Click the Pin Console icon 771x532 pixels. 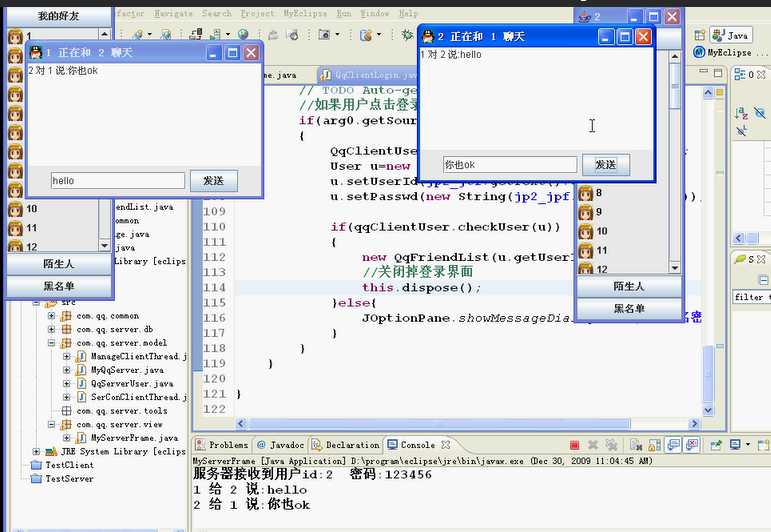(x=716, y=445)
